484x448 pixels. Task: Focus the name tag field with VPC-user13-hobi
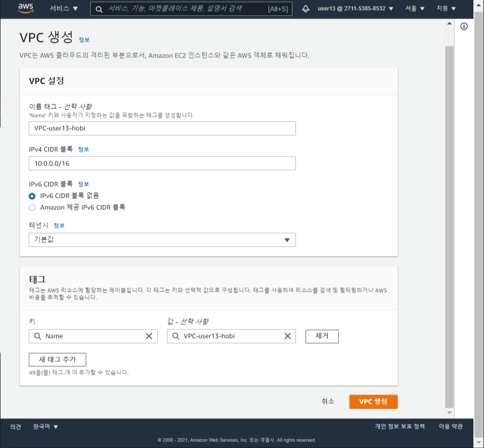[x=162, y=128]
